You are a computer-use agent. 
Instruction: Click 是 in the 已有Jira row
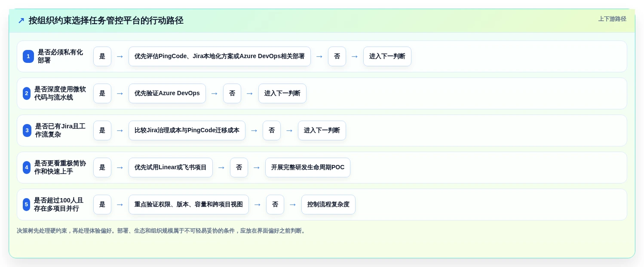[102, 130]
